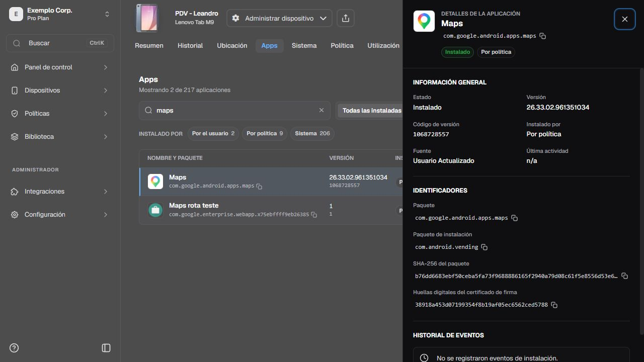Expand Integraciones in sidebar
This screenshot has height=362, width=644.
[60, 192]
